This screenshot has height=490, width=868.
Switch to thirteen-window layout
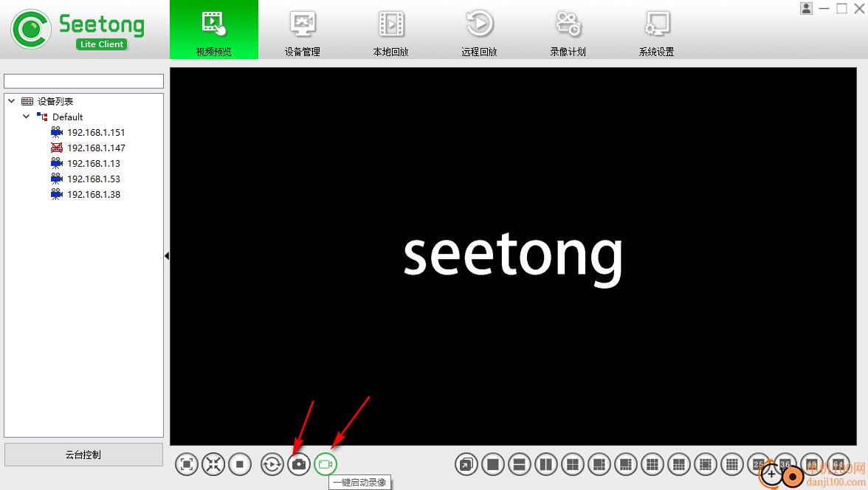[706, 464]
